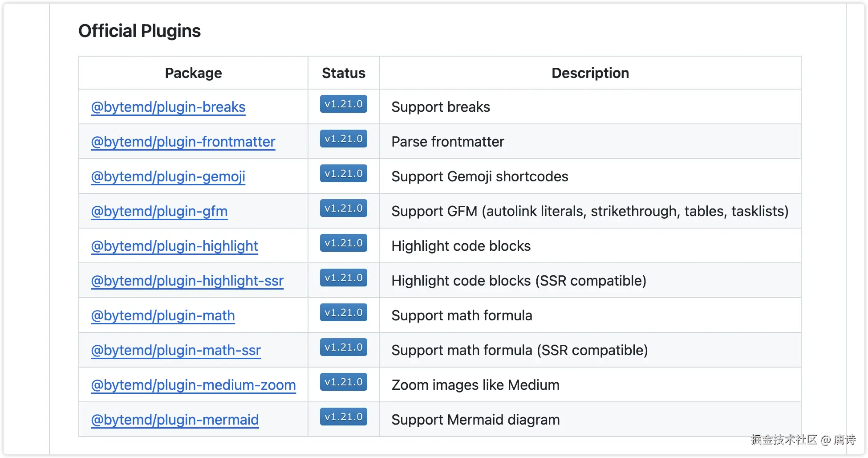Open the @bytemd/plugin-frontmatter package link
Image resolution: width=868 pixels, height=458 pixels.
(x=183, y=142)
